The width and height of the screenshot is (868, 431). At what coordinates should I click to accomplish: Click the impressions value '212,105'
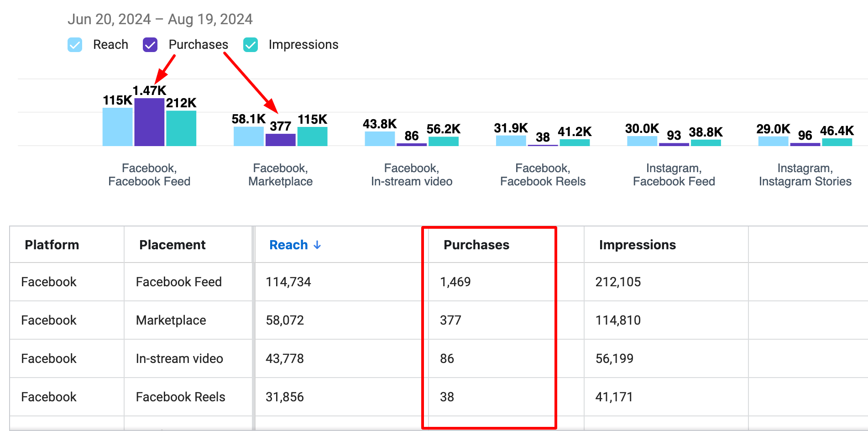[x=618, y=282]
